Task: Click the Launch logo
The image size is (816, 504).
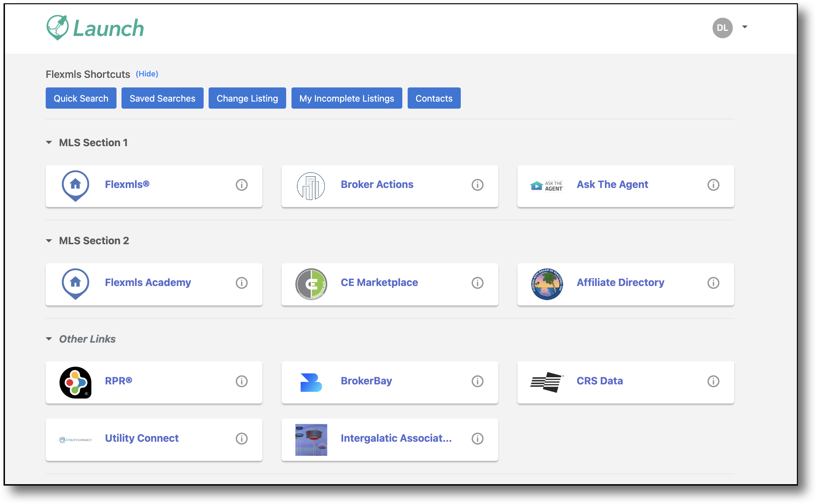Action: (95, 28)
